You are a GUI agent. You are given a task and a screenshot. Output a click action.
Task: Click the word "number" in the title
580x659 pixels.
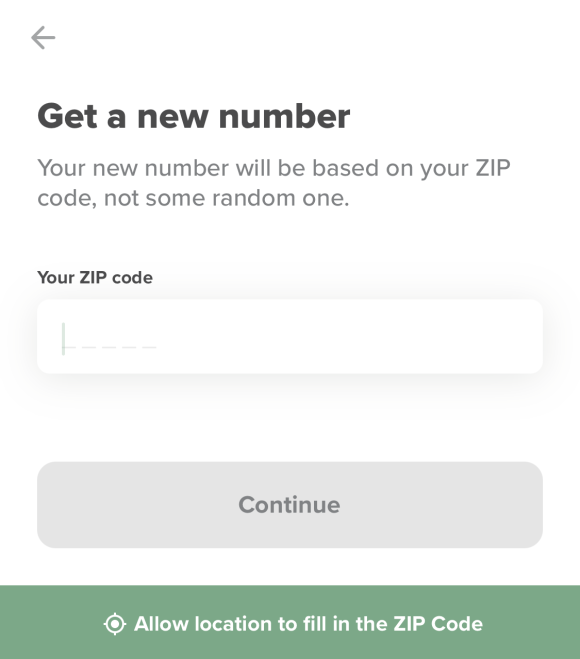[285, 116]
